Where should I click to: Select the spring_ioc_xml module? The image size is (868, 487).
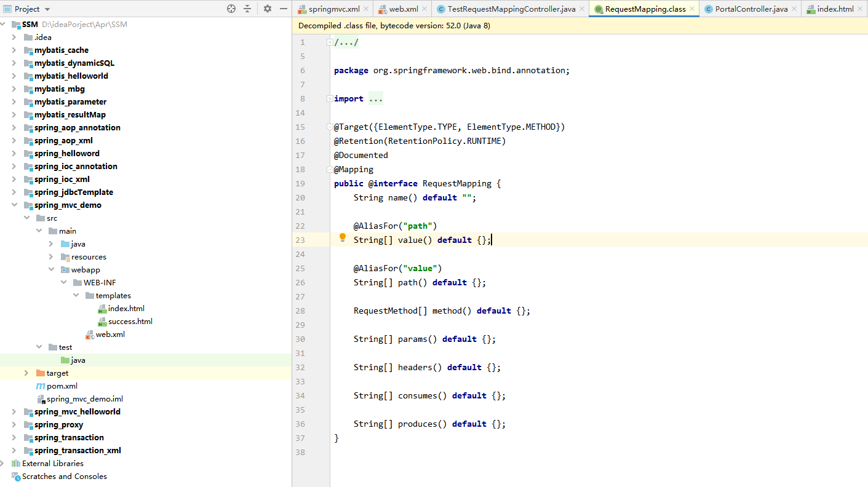[62, 180]
